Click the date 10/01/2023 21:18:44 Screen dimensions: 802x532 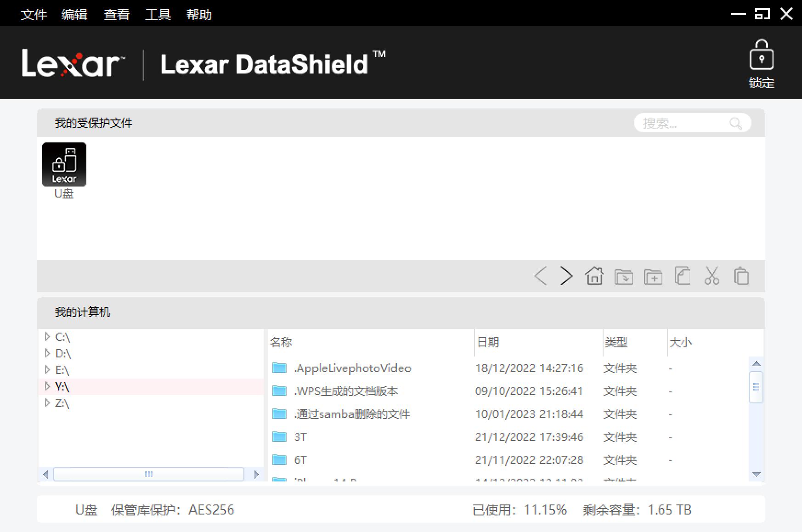click(x=529, y=414)
